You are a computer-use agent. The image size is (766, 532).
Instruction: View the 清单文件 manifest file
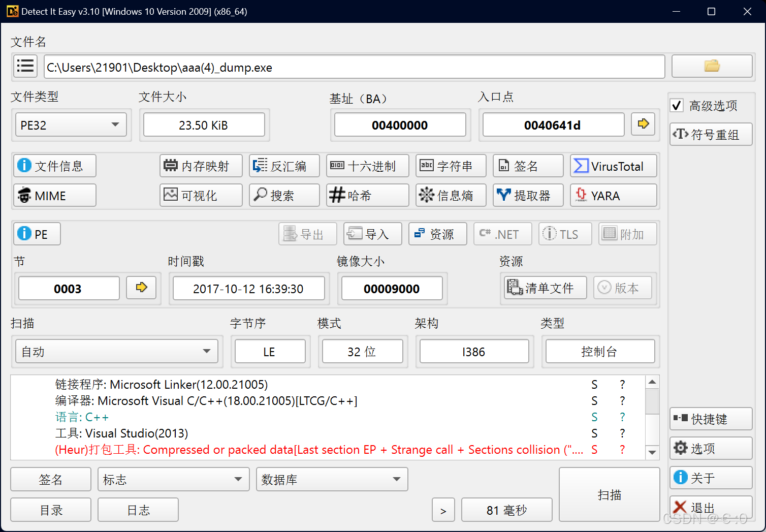545,288
